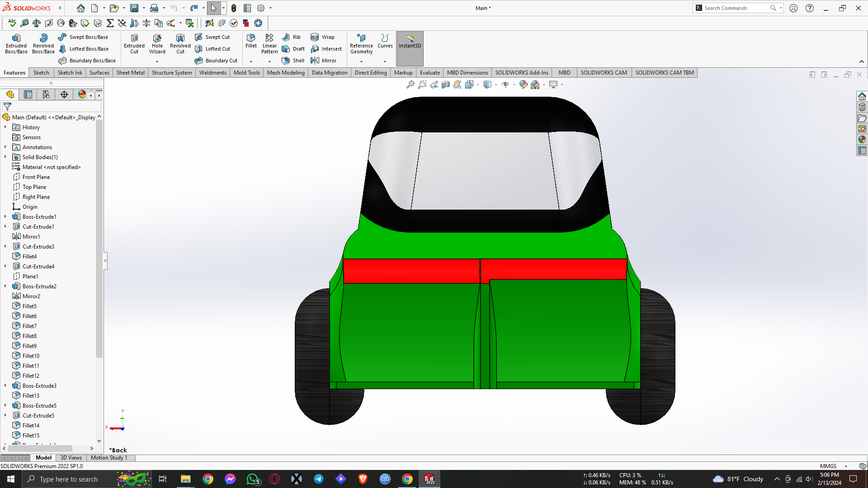Screen dimensions: 868x488
Task: Toggle Hide/Show Items in view toolbar
Action: coord(505,84)
